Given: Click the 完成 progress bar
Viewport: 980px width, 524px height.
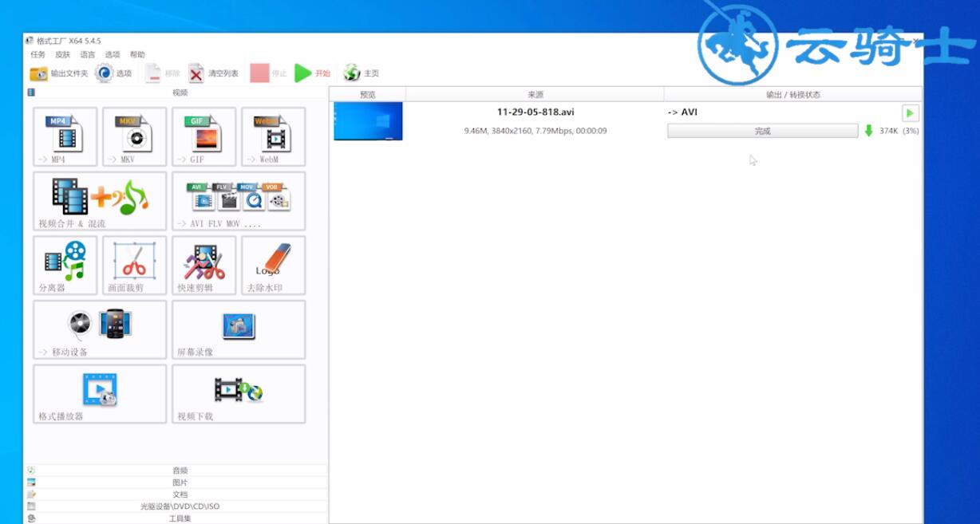Looking at the screenshot, I should pos(763,131).
